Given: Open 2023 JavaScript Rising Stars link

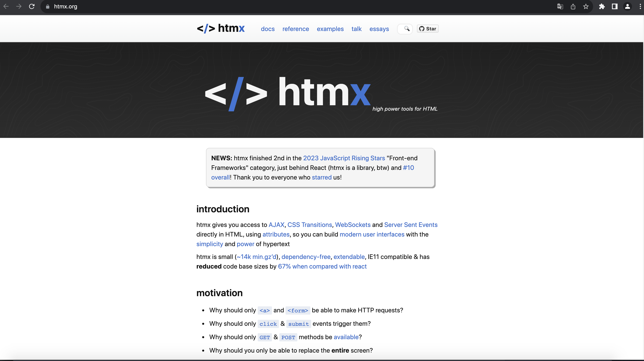Looking at the screenshot, I should click(344, 158).
